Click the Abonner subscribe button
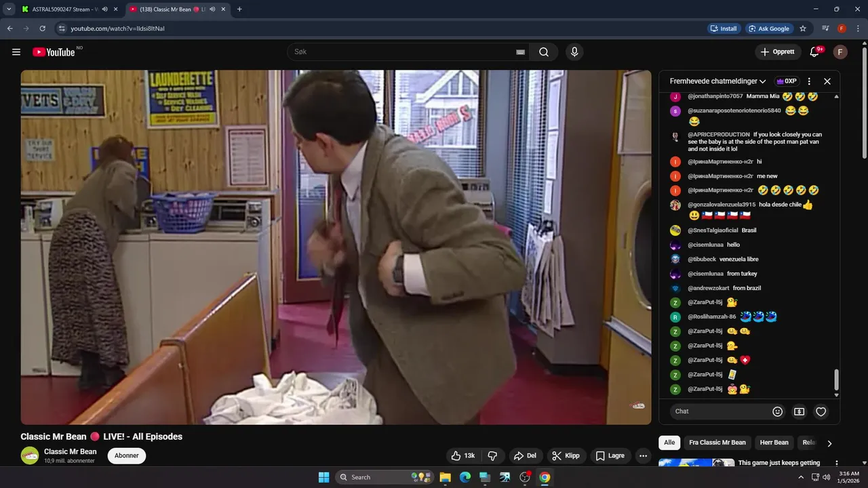The height and width of the screenshot is (488, 868). tap(126, 455)
